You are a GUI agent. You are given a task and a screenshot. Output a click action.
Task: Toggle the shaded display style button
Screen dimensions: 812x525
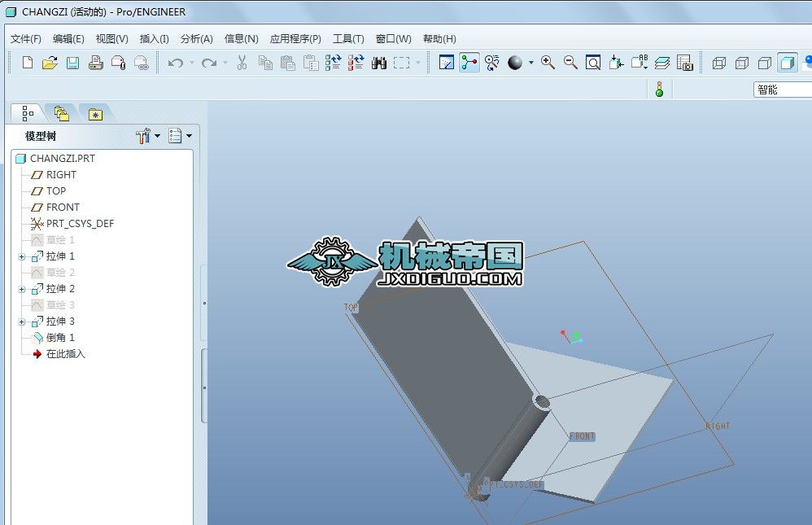coord(787,63)
